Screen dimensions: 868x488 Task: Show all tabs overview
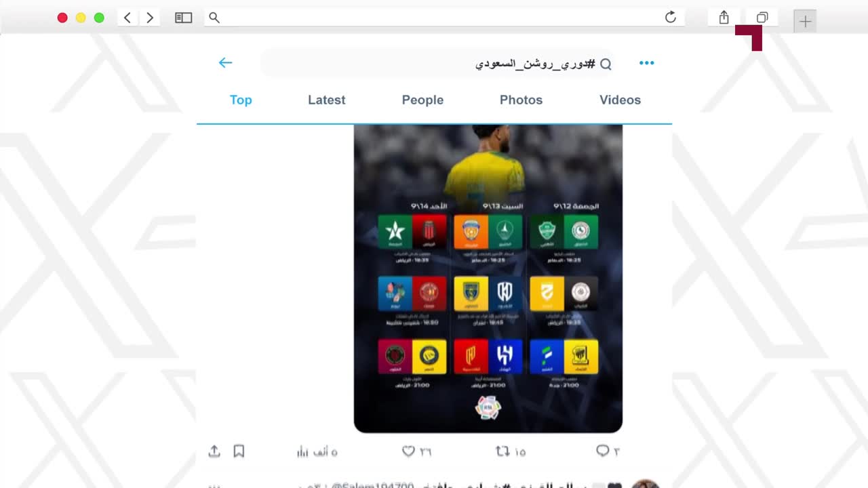click(x=762, y=18)
